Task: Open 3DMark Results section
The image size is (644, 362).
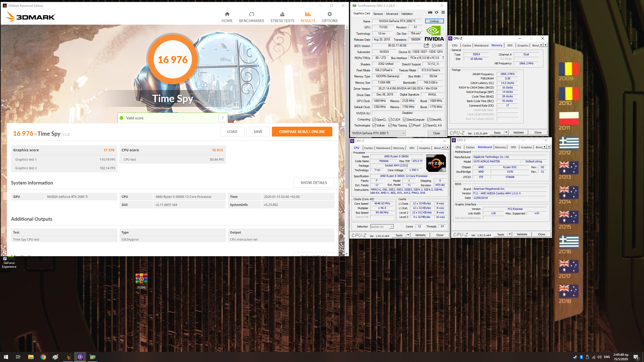Action: 308,17
